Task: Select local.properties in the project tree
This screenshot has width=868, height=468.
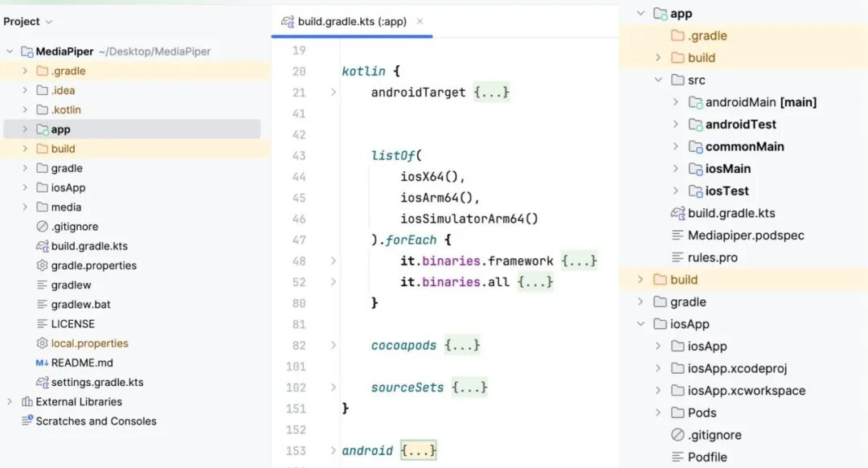Action: 90,343
